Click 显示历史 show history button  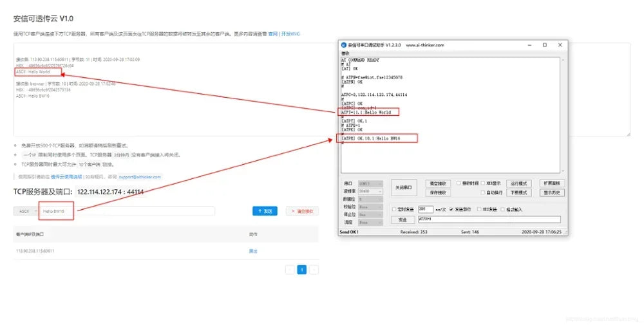pyautogui.click(x=552, y=192)
